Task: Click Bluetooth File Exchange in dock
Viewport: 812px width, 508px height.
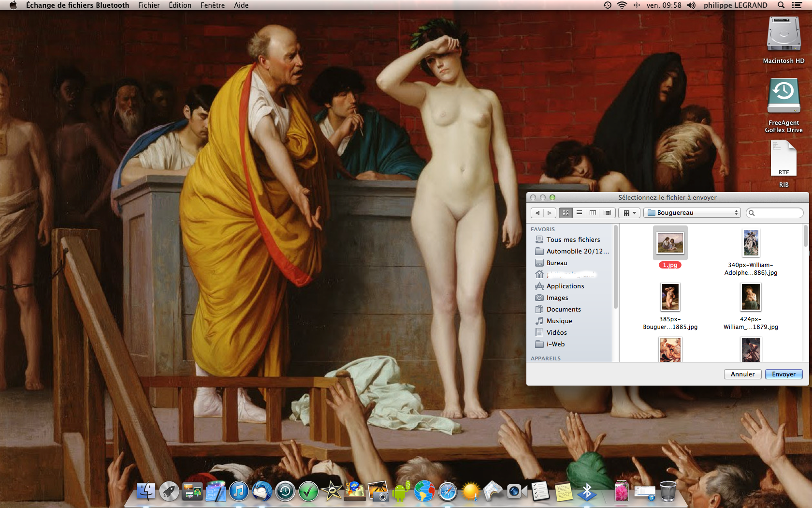Action: tap(587, 492)
